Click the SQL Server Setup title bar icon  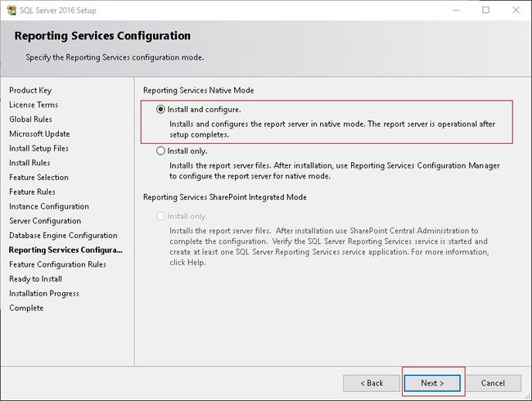point(11,10)
